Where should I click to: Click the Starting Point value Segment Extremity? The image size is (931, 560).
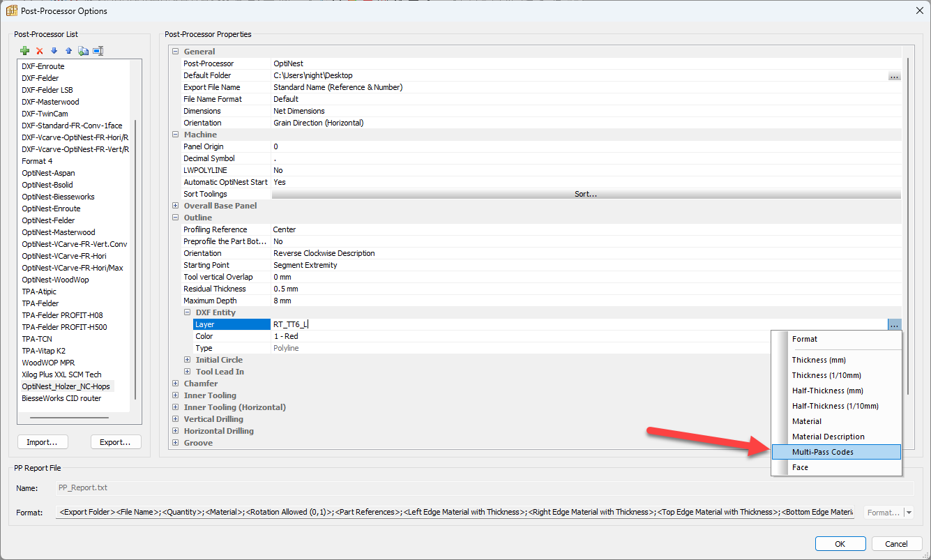point(305,265)
